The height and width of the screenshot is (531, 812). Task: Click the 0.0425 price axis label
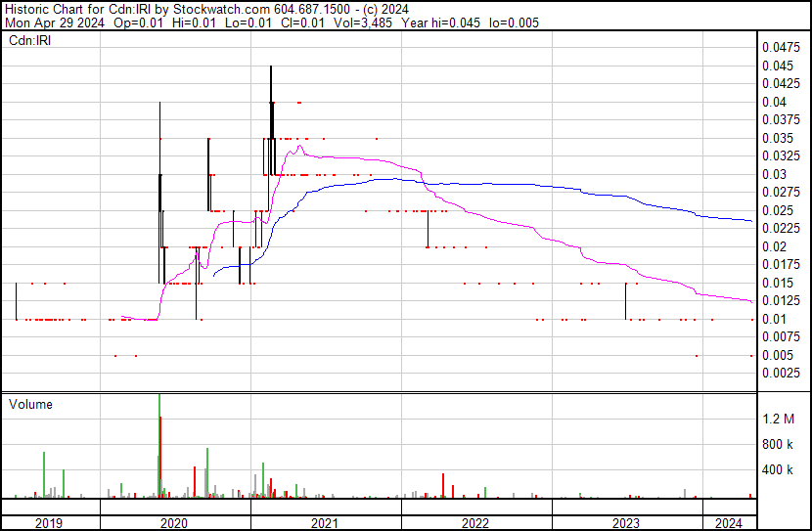pos(781,84)
